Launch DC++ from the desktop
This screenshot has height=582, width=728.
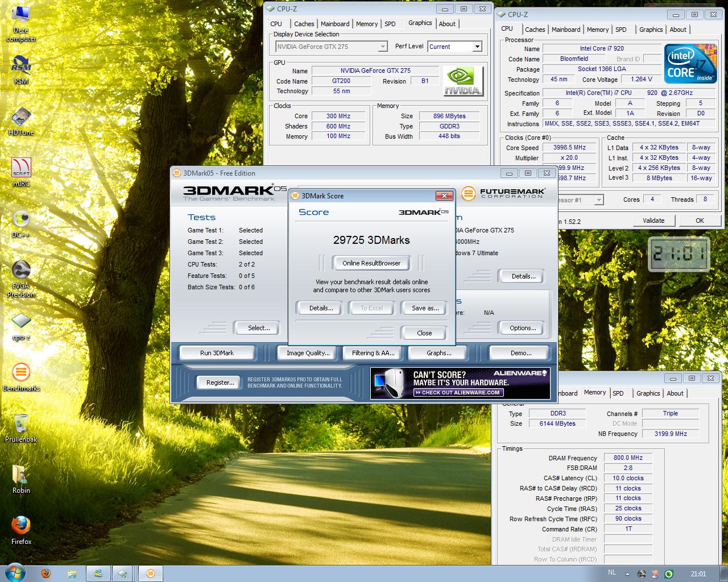pyautogui.click(x=21, y=223)
